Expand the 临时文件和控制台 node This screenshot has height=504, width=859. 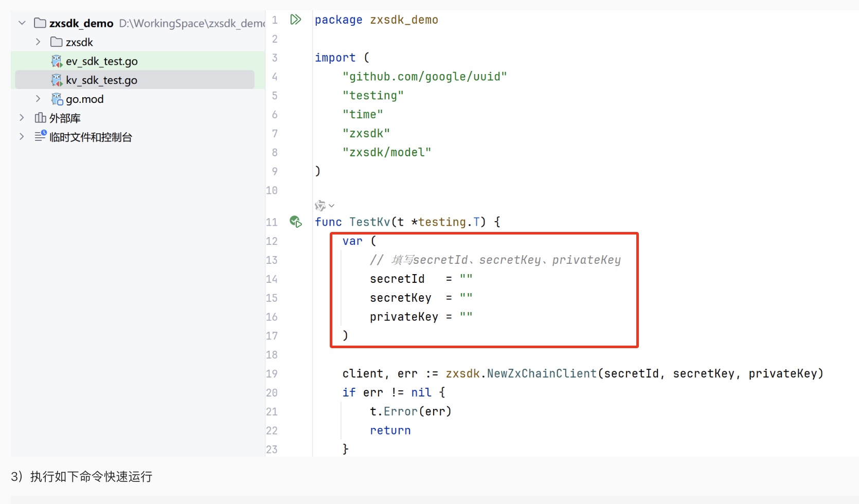point(22,137)
